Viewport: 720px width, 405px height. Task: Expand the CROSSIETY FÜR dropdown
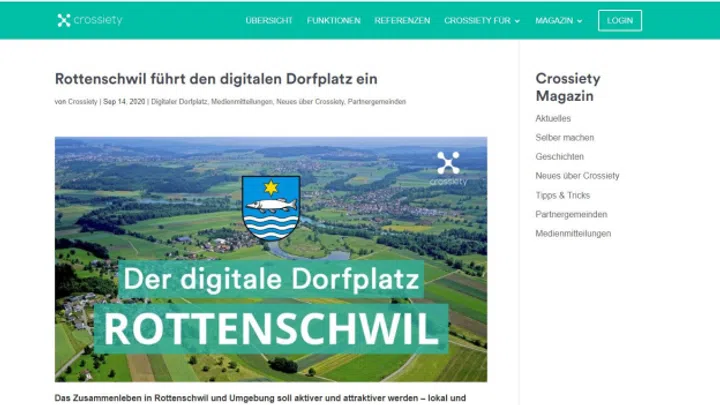(x=482, y=21)
